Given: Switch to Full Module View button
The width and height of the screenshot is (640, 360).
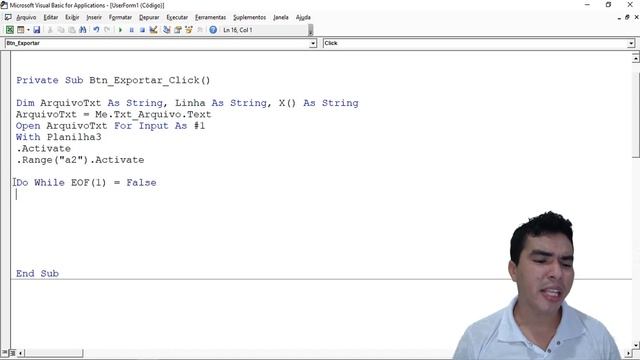Looking at the screenshot, I should coord(13,353).
